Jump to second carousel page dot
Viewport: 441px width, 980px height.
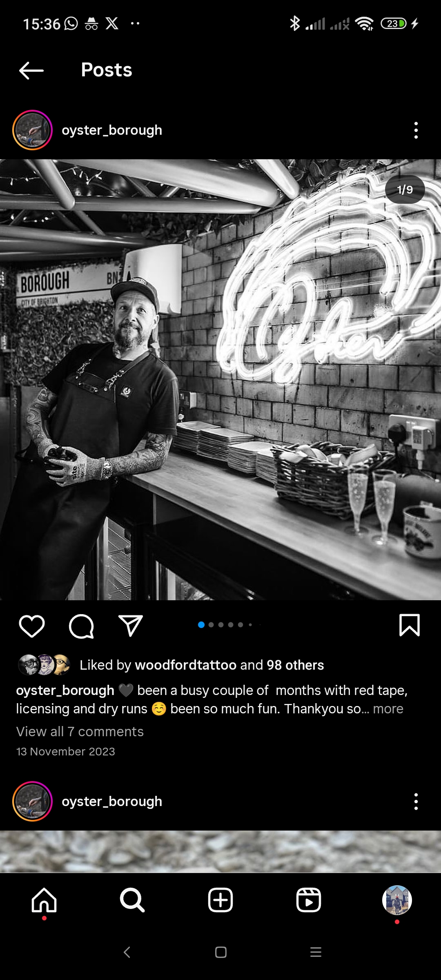click(x=211, y=625)
